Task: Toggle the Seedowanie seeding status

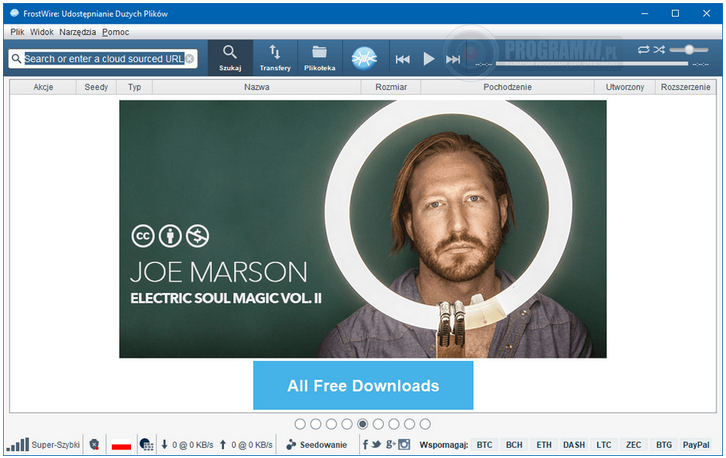Action: 317,445
